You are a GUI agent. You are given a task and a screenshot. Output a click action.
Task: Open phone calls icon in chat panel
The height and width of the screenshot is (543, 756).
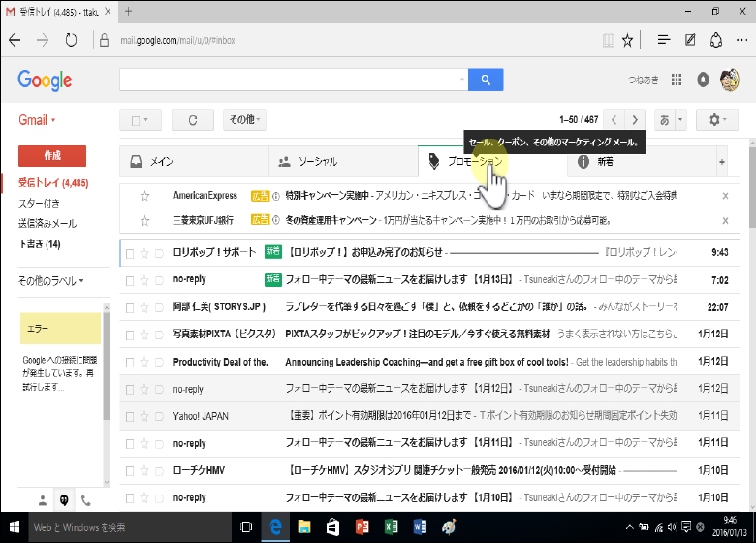pos(86,500)
